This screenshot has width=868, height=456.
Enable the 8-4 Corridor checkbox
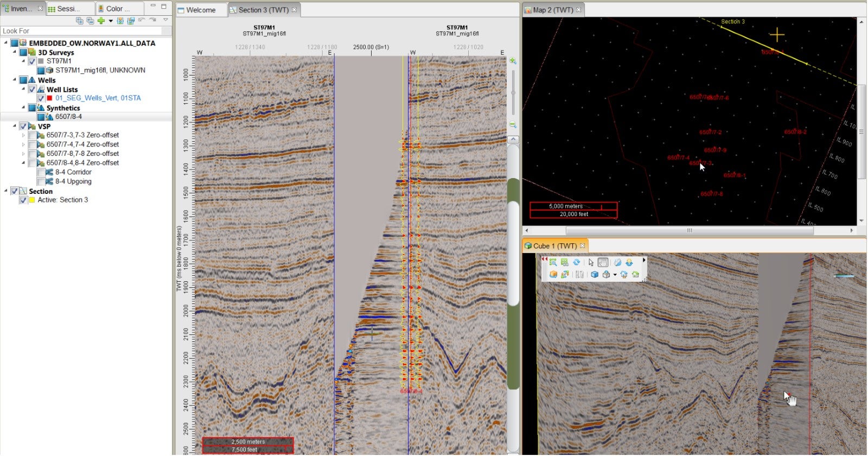(41, 173)
